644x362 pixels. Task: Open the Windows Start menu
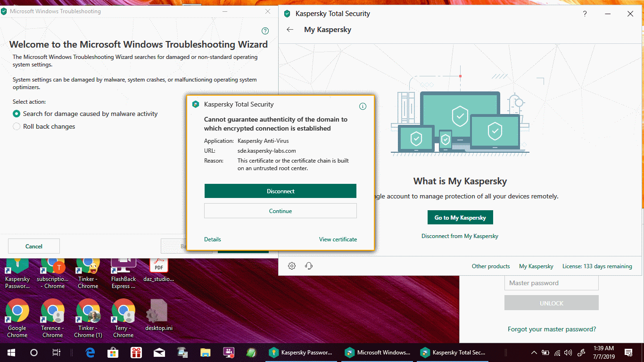(x=11, y=353)
